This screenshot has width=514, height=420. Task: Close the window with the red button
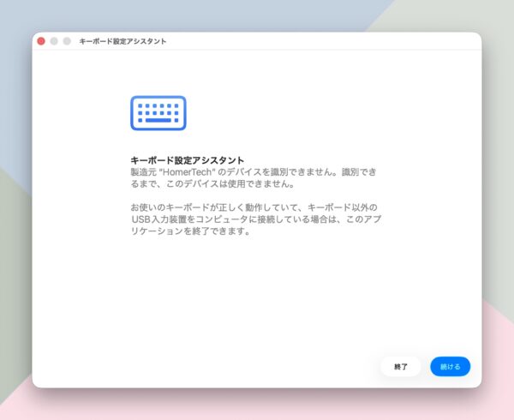[41, 41]
